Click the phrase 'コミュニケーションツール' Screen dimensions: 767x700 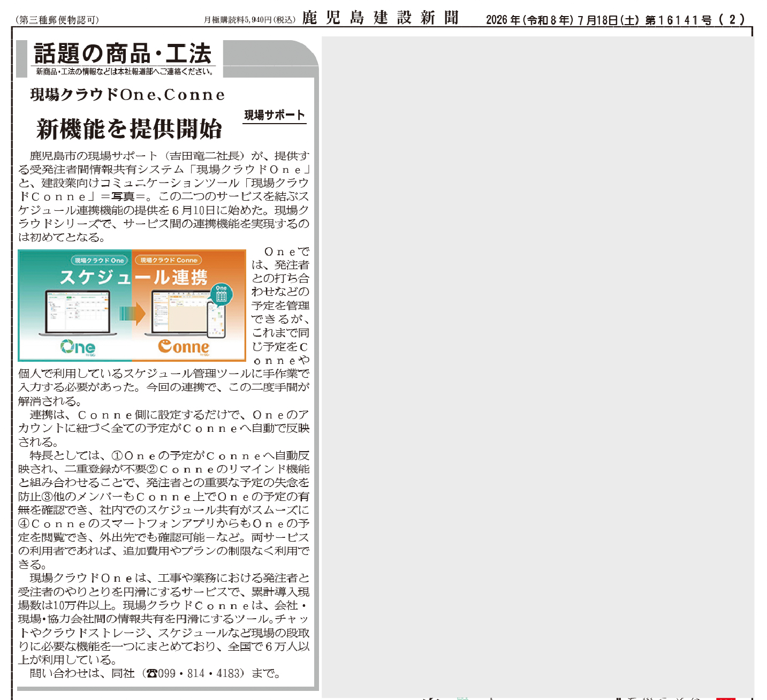(x=170, y=183)
